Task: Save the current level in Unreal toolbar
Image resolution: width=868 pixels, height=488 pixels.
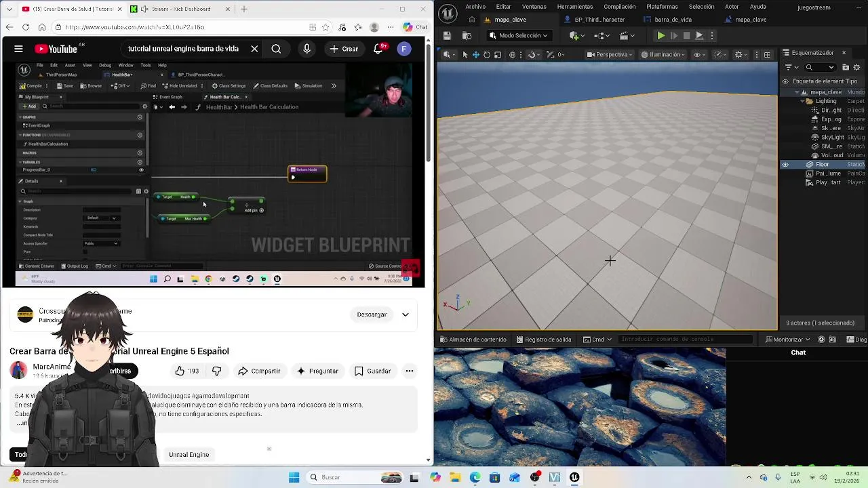Action: click(x=447, y=35)
